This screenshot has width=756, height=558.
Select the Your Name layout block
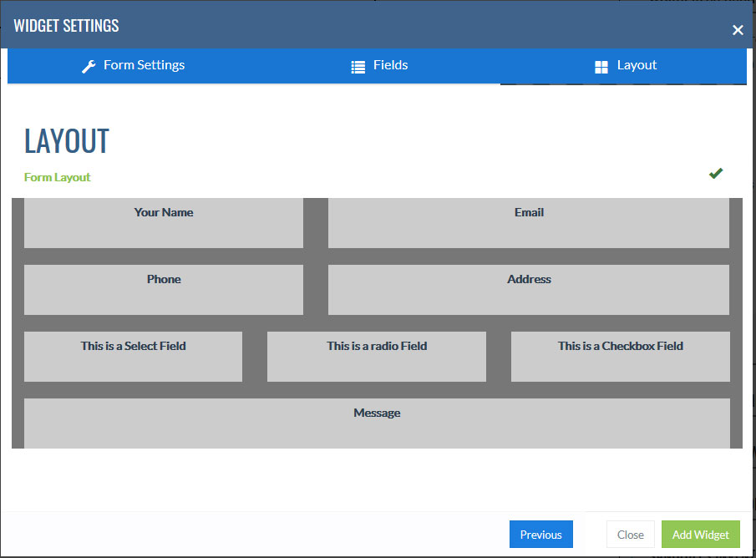(164, 223)
